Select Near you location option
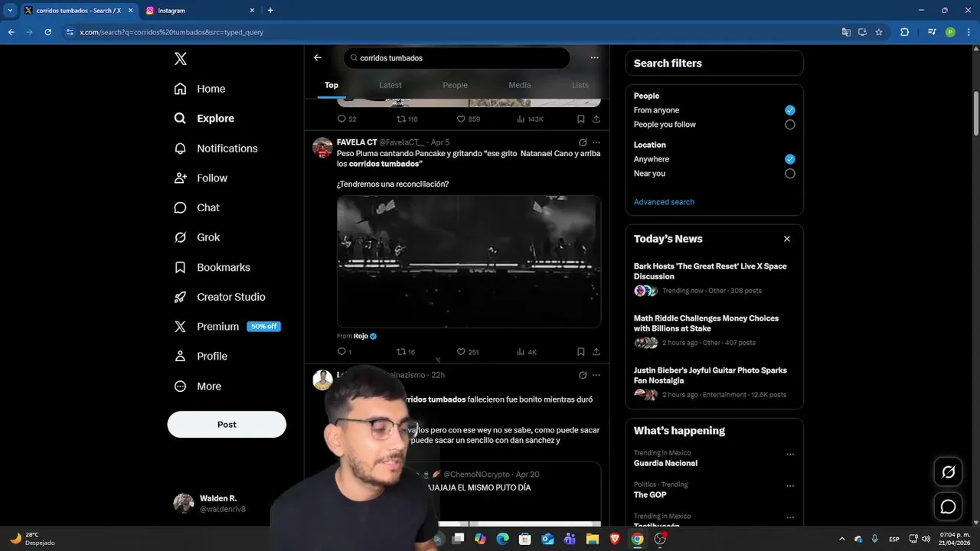The width and height of the screenshot is (980, 551). pos(790,174)
